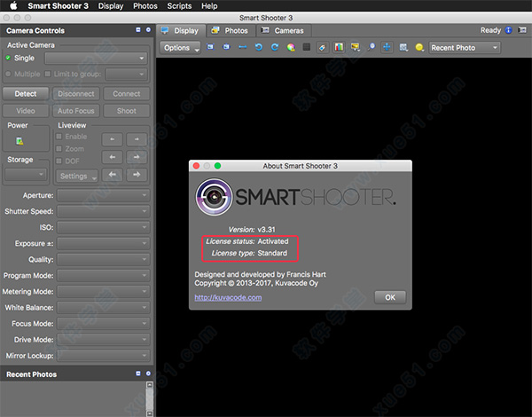Image resolution: width=532 pixels, height=417 pixels.
Task: Select the magnifier zoom tool
Action: [372, 47]
